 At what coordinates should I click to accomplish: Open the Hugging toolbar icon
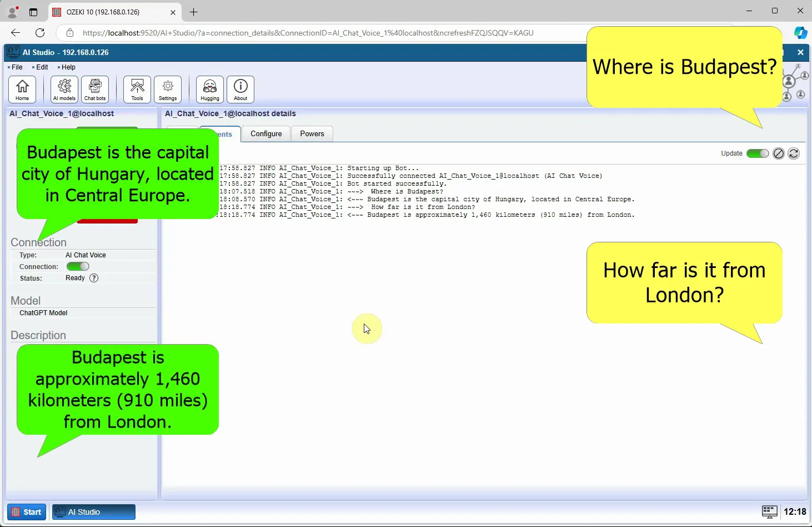[x=210, y=90]
